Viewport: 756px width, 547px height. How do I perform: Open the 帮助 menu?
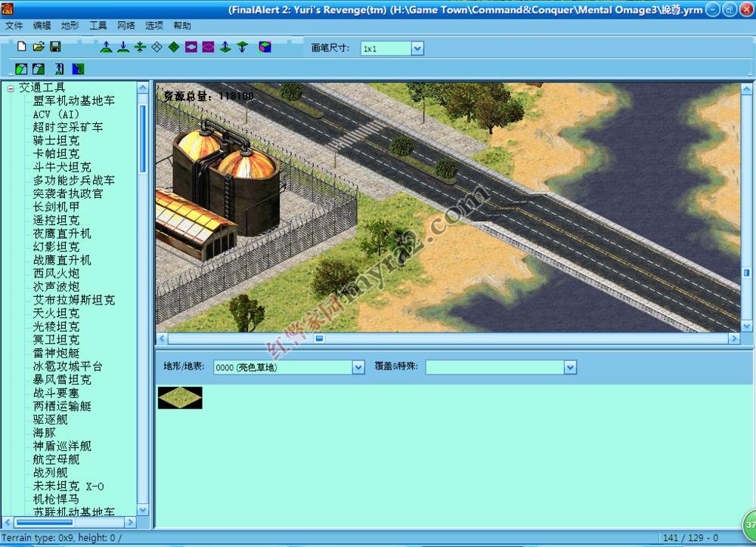(181, 26)
